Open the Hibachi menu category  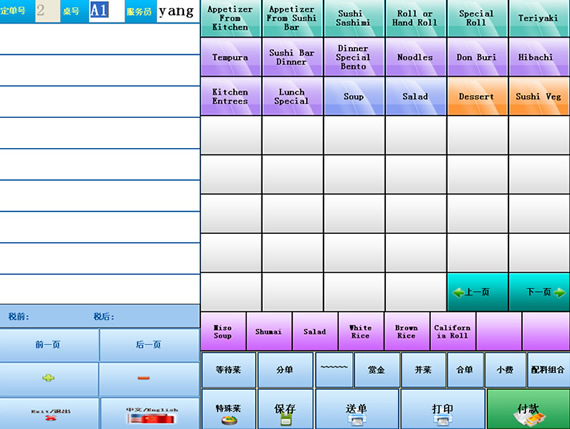pyautogui.click(x=539, y=57)
